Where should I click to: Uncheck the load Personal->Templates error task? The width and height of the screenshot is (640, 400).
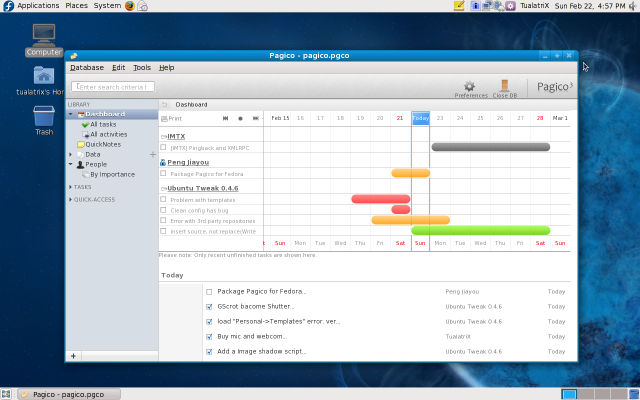[x=209, y=322]
